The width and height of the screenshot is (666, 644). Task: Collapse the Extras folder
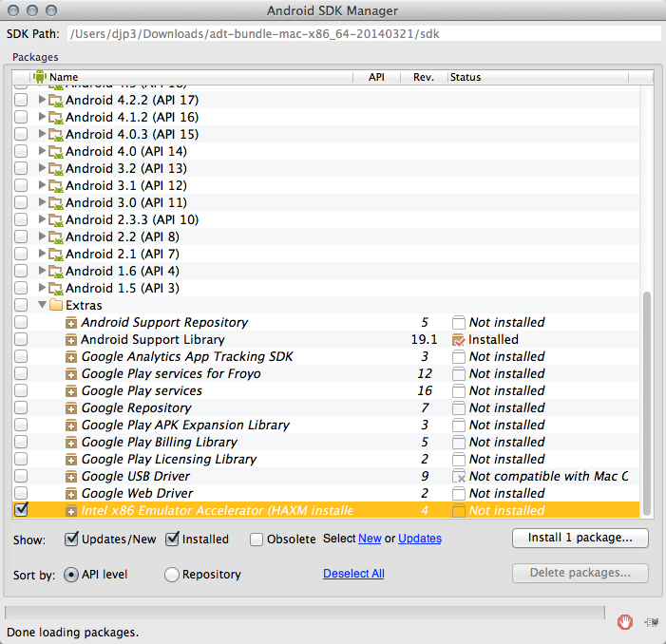42,306
